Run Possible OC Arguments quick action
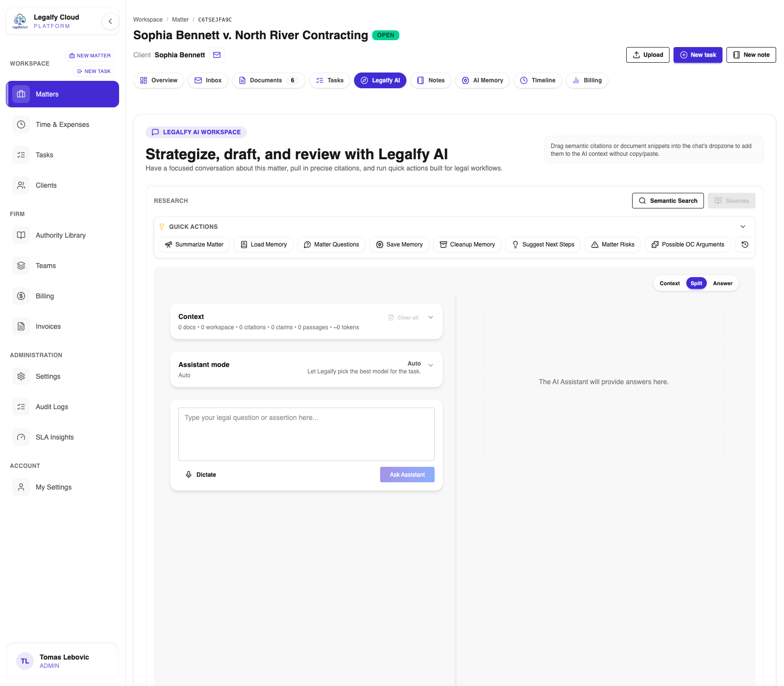Viewport: 784px width, 686px height. (688, 245)
